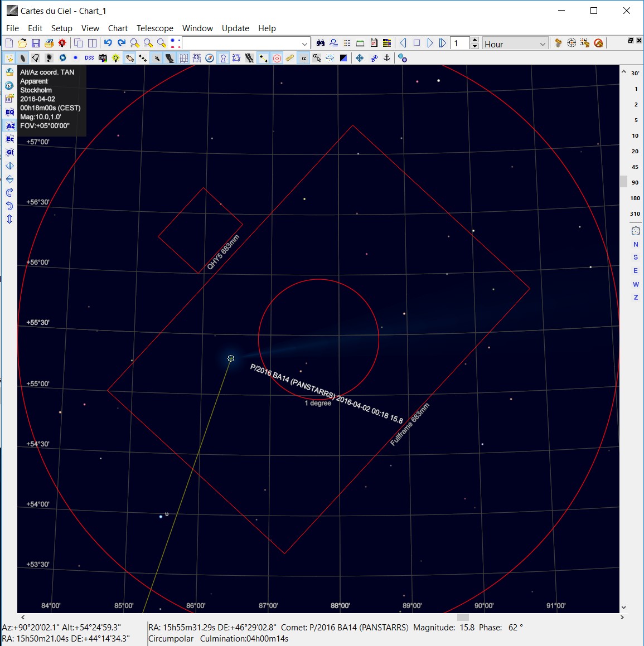The width and height of the screenshot is (644, 646).
Task: Open a chart file with the folder icon
Action: tap(22, 43)
